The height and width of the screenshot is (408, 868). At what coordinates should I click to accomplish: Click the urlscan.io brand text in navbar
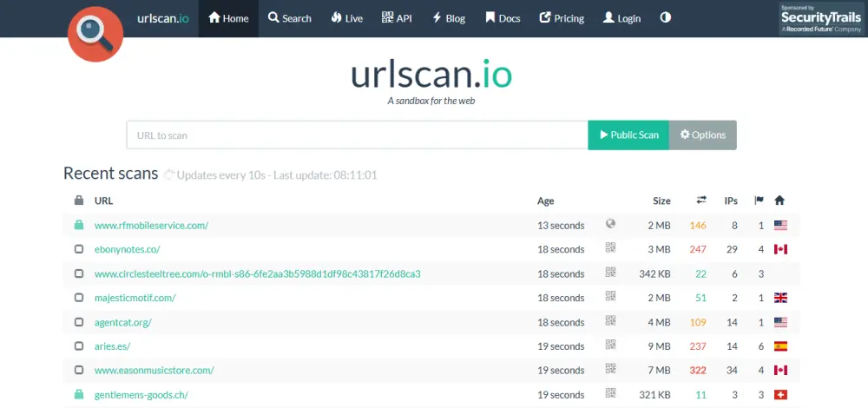coord(163,18)
